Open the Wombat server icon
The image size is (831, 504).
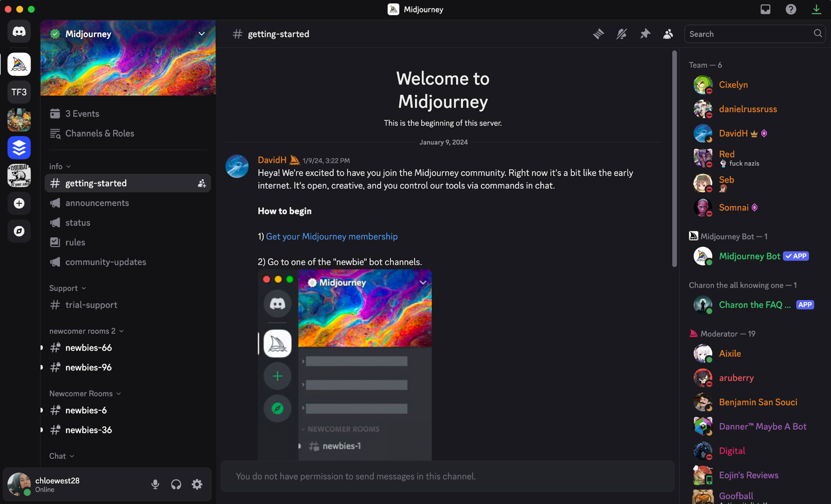19,175
